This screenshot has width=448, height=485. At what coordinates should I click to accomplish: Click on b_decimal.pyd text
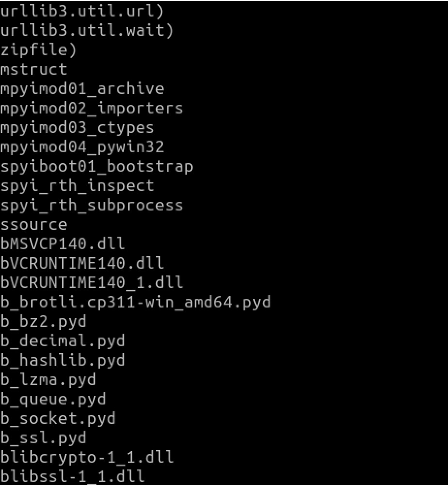[x=63, y=340]
